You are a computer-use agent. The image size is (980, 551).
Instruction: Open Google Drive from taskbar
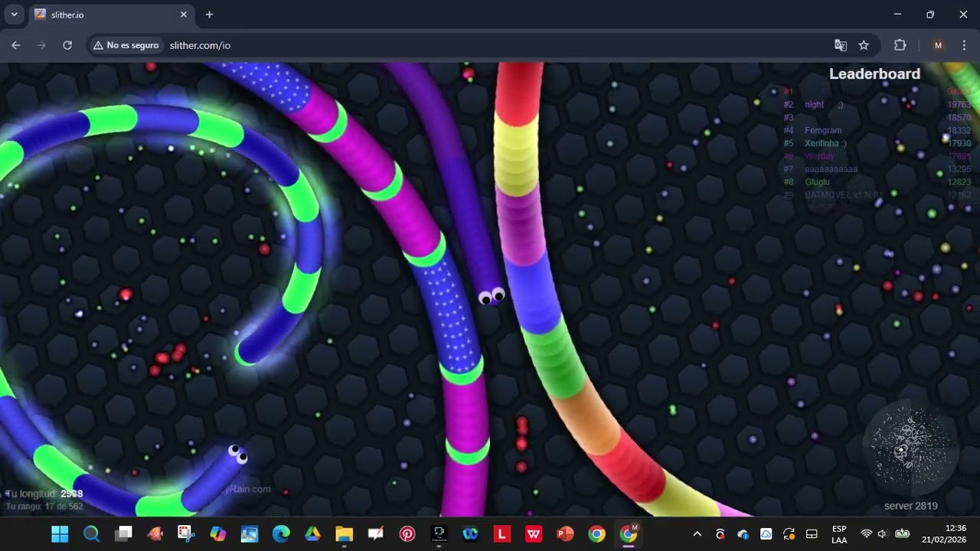pos(312,534)
